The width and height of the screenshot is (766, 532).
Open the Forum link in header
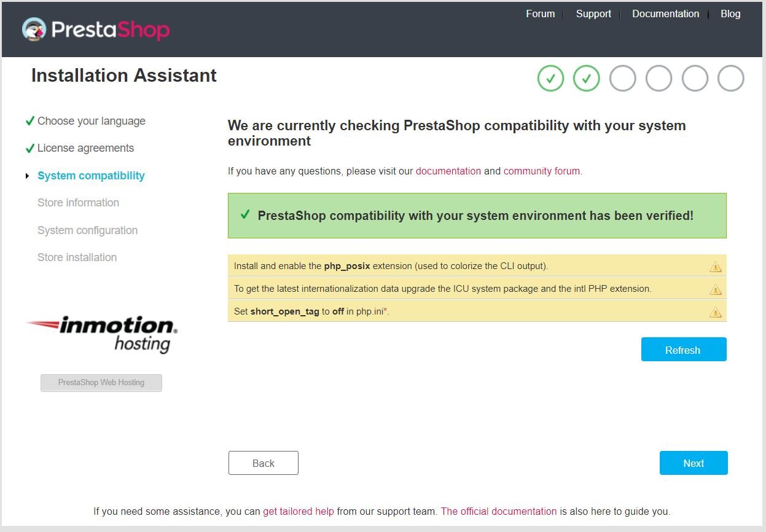tap(541, 14)
